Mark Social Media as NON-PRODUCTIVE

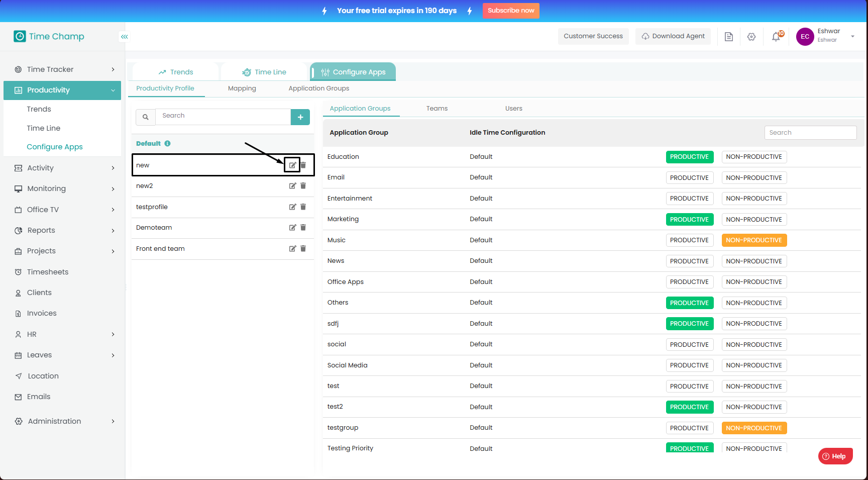click(x=754, y=365)
